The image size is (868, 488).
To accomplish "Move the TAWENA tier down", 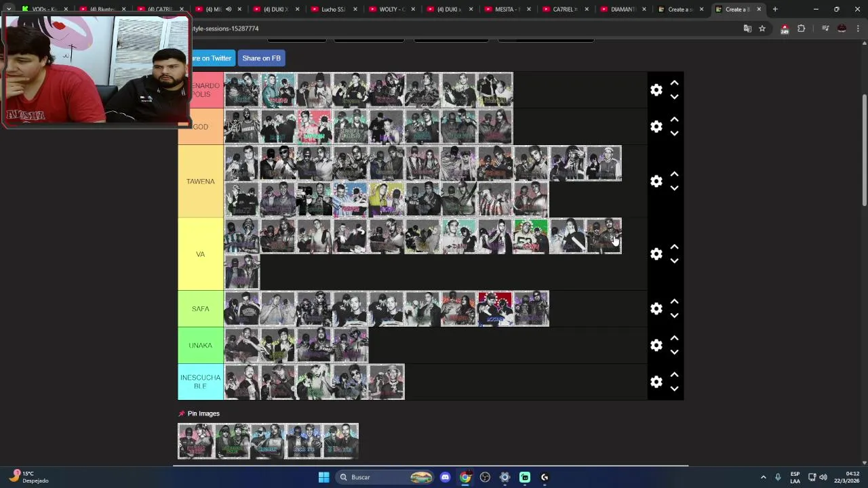I will pyautogui.click(x=674, y=188).
